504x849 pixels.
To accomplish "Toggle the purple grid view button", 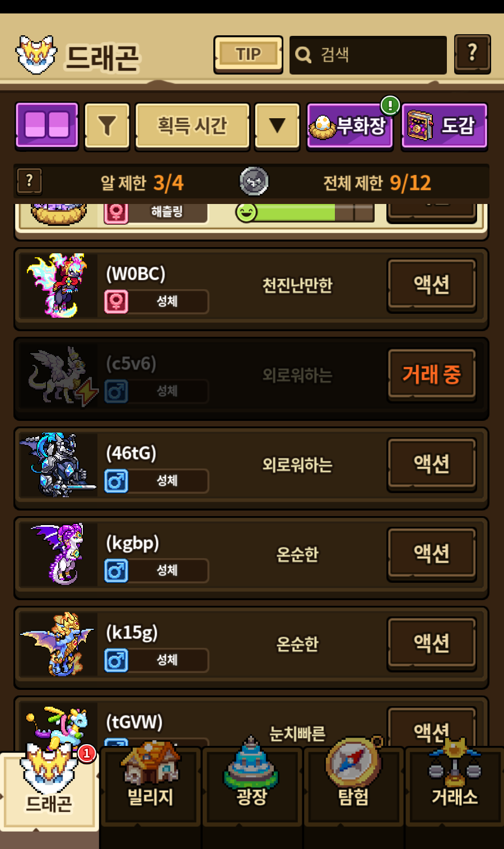I will coord(47,126).
